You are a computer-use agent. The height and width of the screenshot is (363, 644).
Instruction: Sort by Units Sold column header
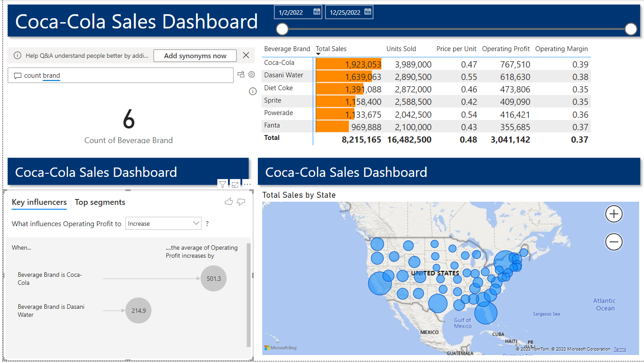click(401, 49)
